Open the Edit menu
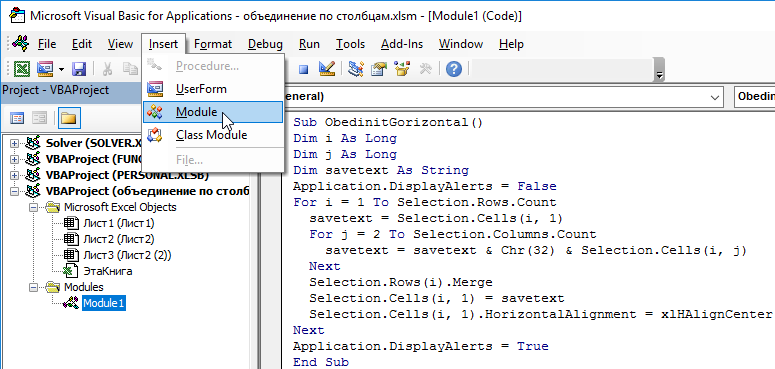775x369 pixels. 82,44
